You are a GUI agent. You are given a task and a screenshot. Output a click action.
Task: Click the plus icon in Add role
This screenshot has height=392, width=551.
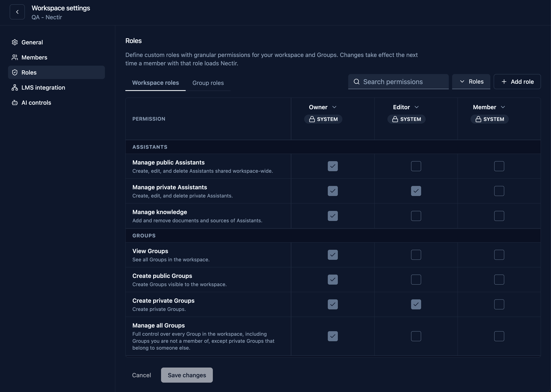(x=504, y=82)
